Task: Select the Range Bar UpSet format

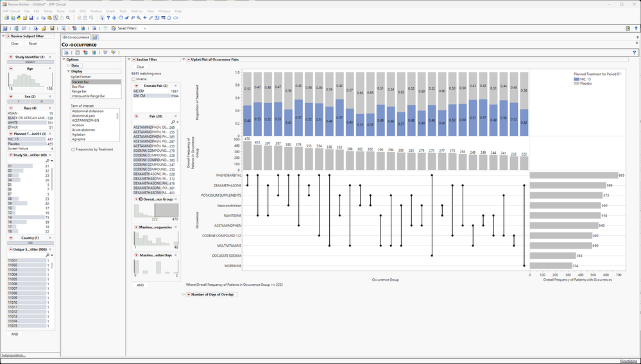Action: click(x=96, y=92)
